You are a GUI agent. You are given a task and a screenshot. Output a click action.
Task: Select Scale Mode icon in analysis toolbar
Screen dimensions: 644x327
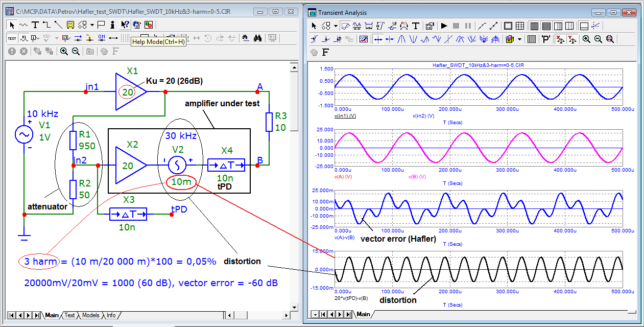tap(346, 26)
